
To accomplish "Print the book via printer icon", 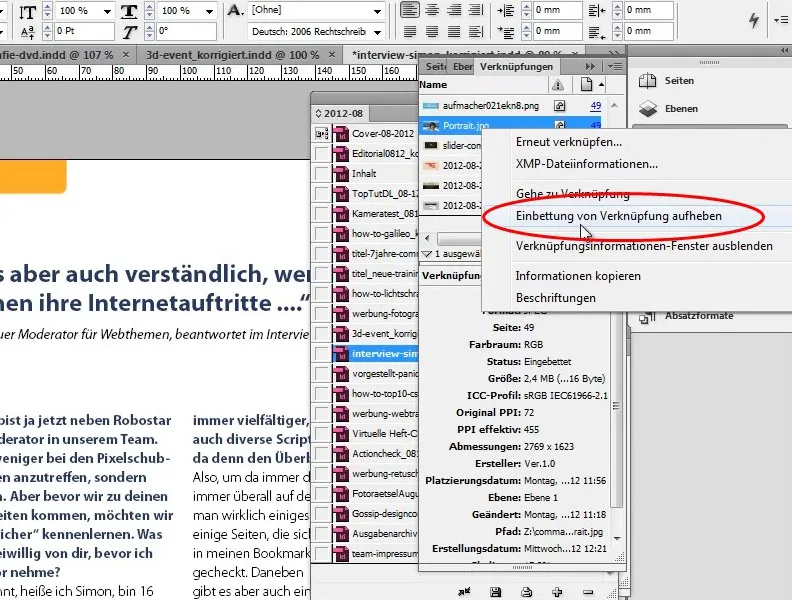I will click(526, 592).
